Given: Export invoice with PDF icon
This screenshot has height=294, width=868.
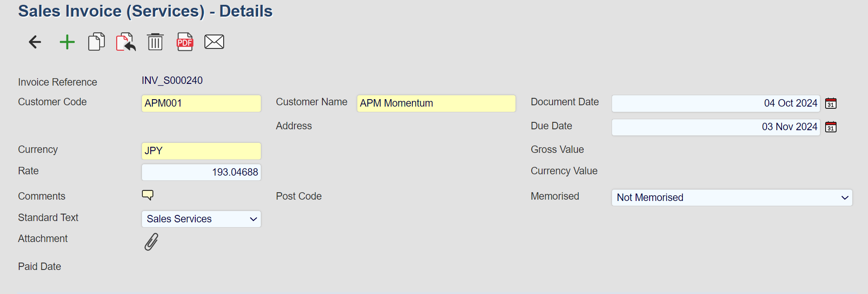Looking at the screenshot, I should coord(185,42).
